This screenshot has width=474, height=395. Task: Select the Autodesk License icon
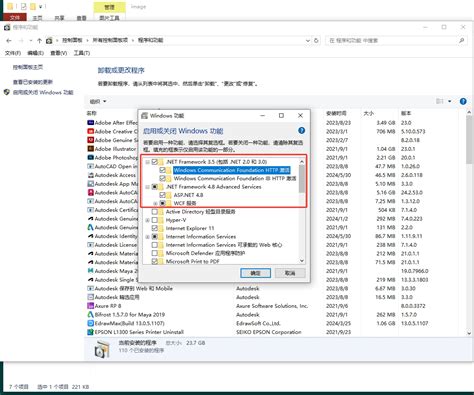90,245
